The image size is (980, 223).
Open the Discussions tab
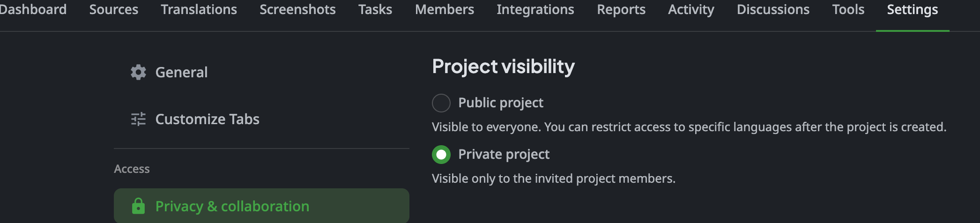(x=773, y=9)
